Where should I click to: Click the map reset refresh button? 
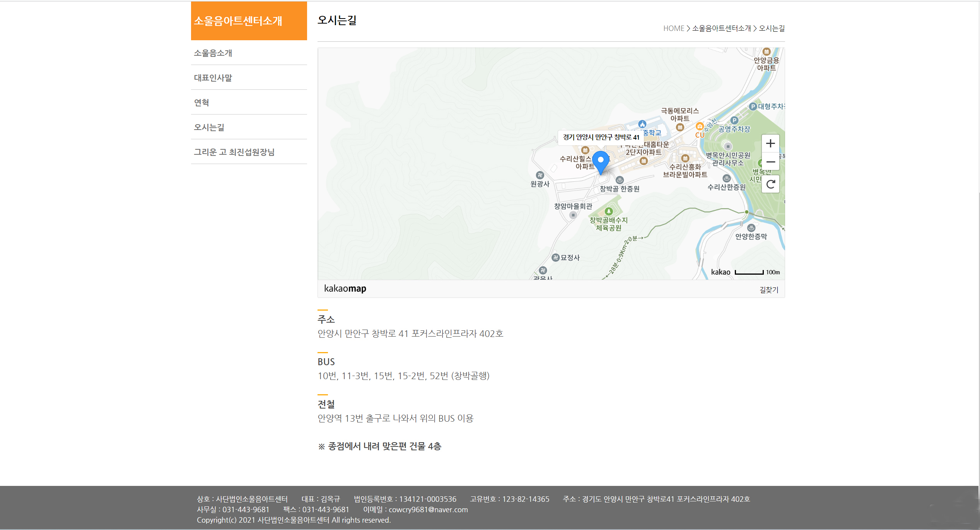770,184
